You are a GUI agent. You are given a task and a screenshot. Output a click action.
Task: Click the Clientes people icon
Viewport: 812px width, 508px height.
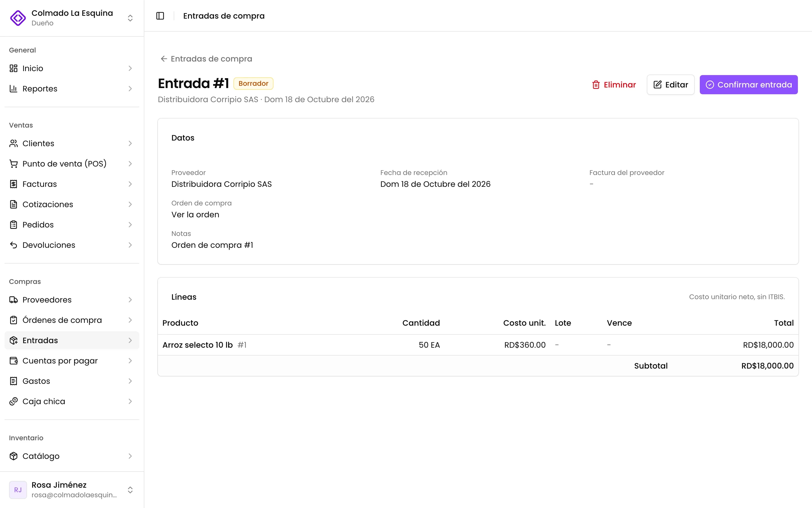pyautogui.click(x=14, y=143)
